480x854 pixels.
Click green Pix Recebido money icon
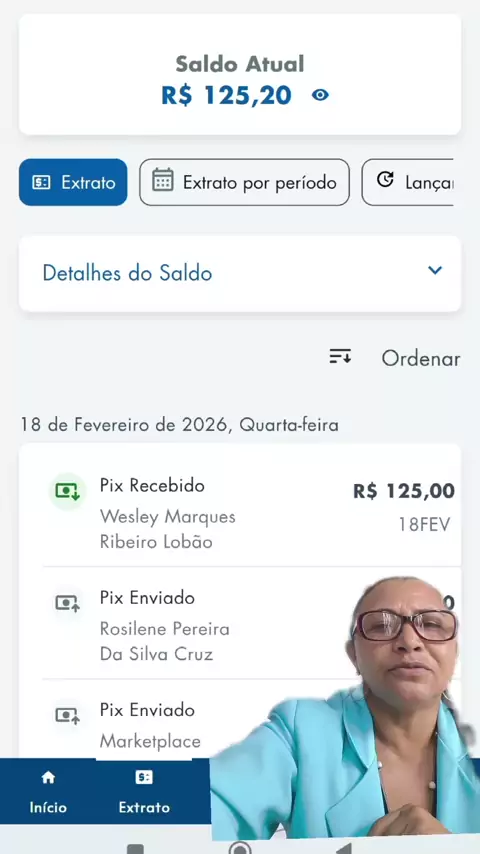coord(67,491)
